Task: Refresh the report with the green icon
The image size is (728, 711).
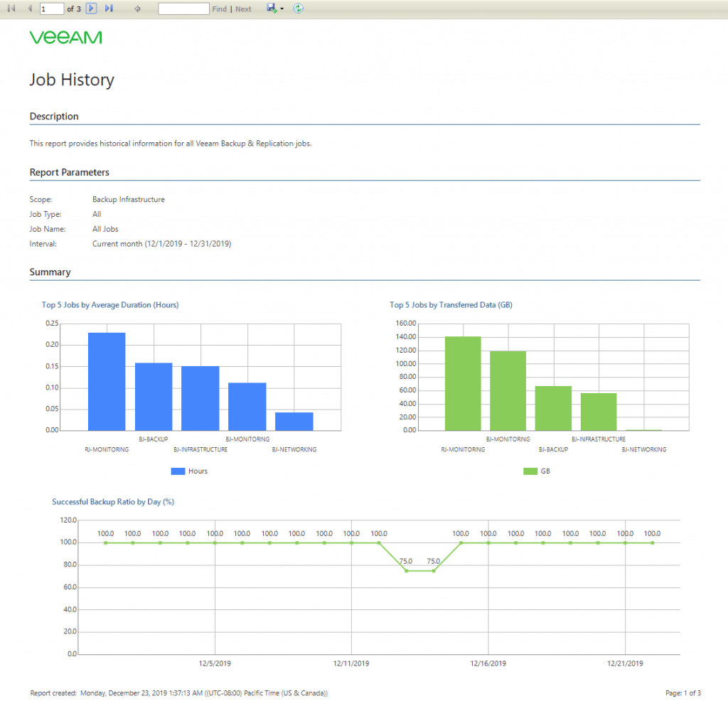Action: 298,9
